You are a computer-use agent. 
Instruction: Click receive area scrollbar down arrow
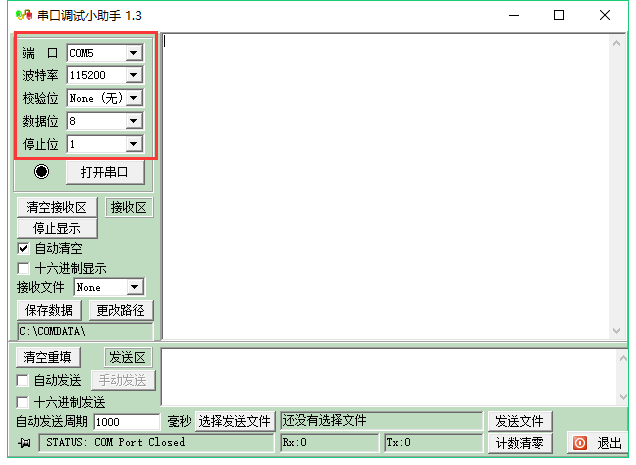[617, 331]
